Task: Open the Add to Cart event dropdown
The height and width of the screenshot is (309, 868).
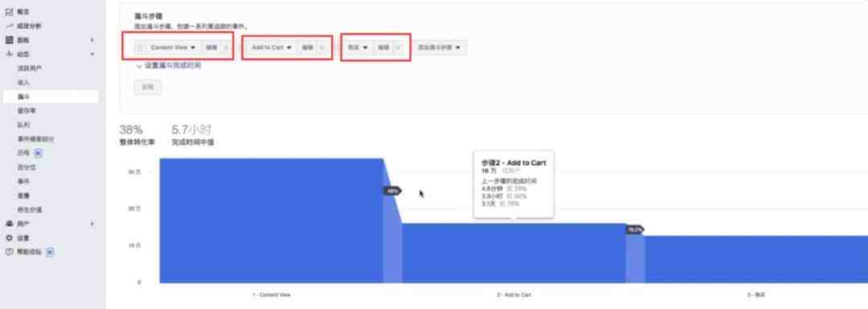Action: pos(272,47)
